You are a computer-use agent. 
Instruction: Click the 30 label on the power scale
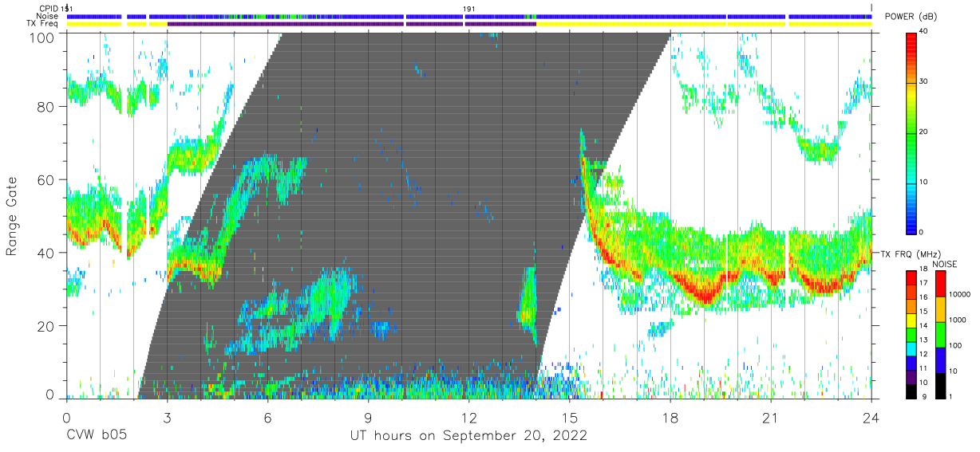[924, 81]
